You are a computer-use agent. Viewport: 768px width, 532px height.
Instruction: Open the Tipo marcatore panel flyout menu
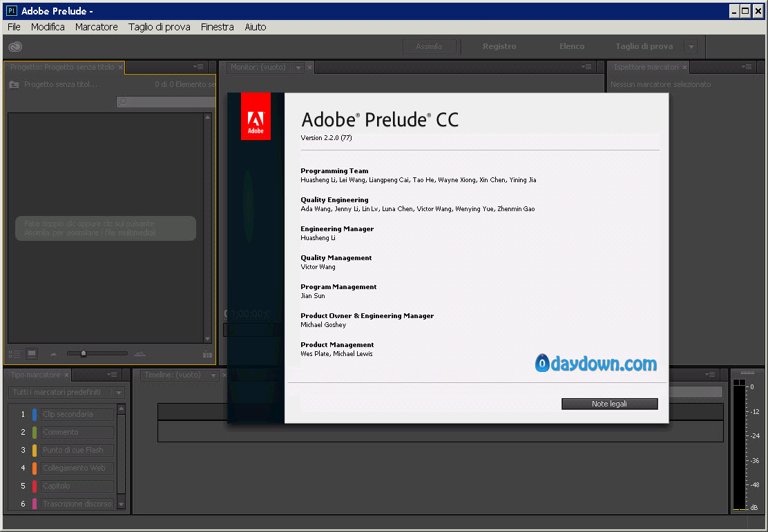click(112, 375)
